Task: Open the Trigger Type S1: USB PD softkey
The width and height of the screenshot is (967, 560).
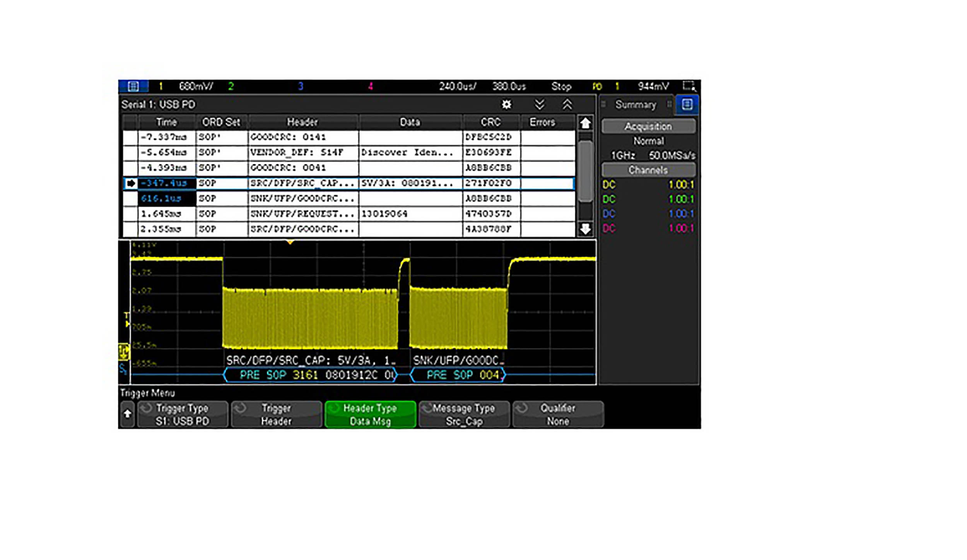Action: click(x=182, y=414)
